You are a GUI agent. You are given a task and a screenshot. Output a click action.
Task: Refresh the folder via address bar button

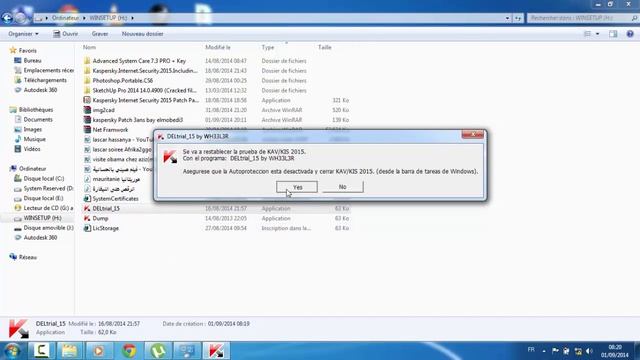pyautogui.click(x=518, y=18)
